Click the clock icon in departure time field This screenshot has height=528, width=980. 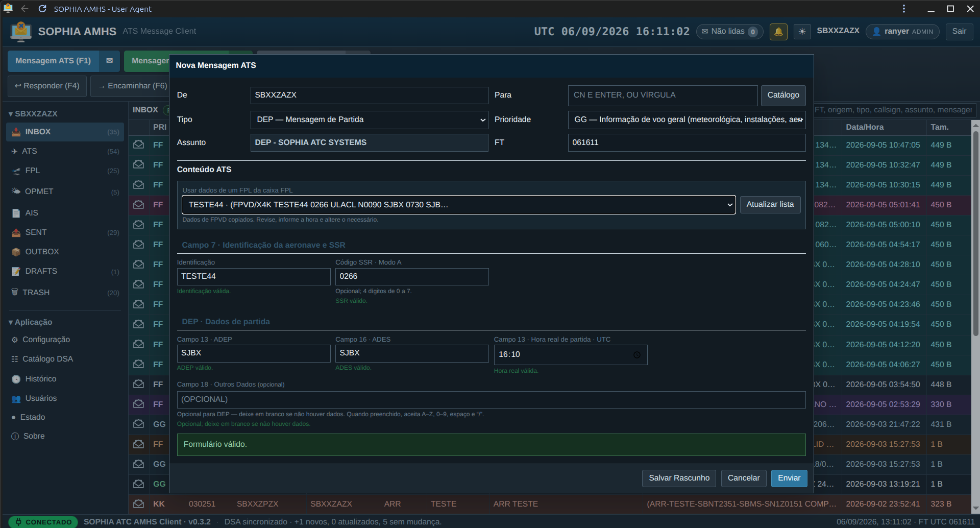click(x=637, y=355)
